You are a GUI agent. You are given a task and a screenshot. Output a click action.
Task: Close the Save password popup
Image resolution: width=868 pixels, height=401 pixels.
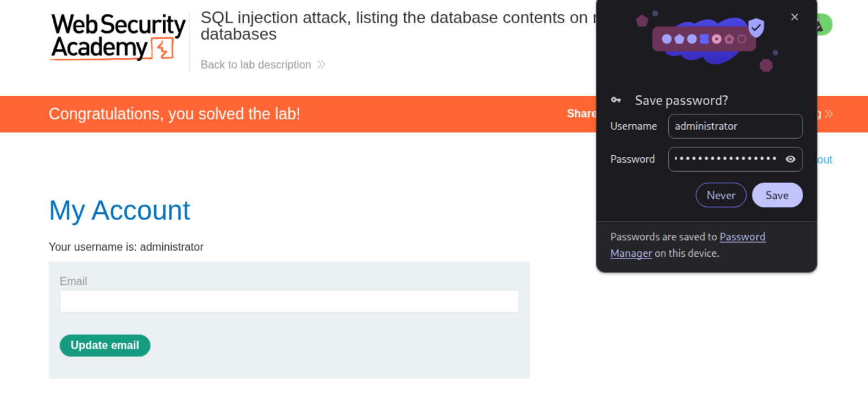click(x=794, y=17)
